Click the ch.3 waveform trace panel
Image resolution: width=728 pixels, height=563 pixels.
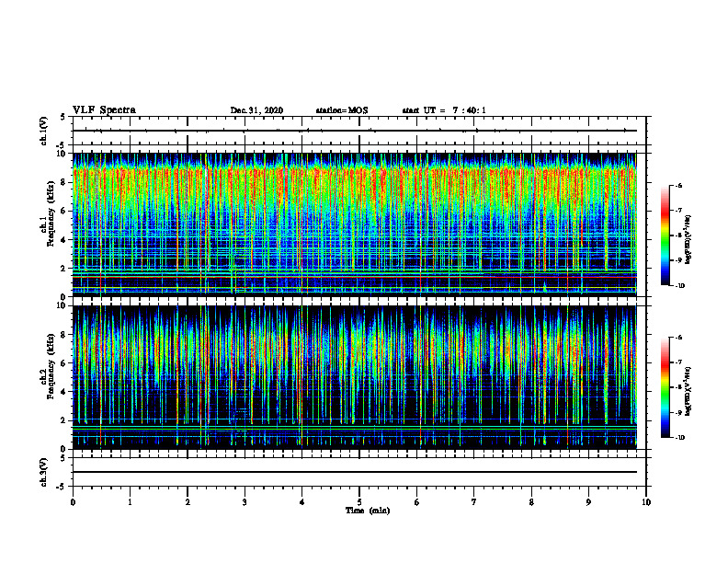click(359, 472)
